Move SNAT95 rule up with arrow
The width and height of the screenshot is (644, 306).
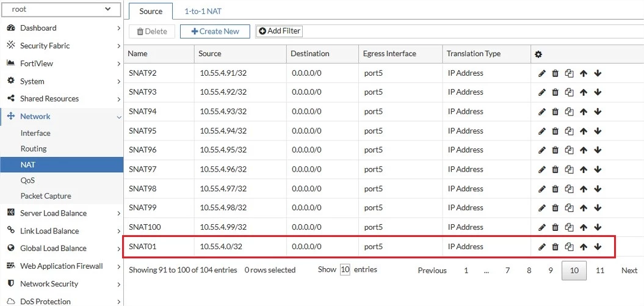[x=583, y=131]
